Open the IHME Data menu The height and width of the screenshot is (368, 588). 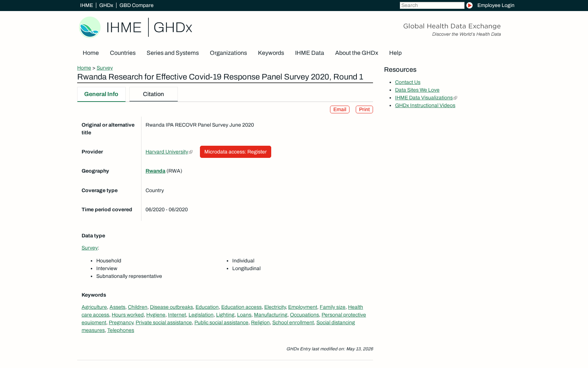pyautogui.click(x=309, y=53)
